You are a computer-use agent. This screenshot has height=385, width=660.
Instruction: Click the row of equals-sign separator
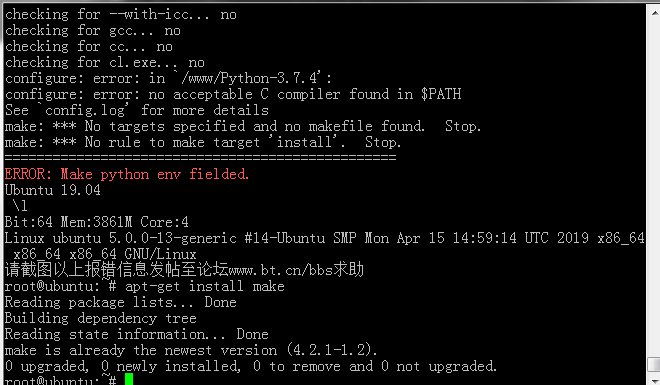tap(200, 158)
